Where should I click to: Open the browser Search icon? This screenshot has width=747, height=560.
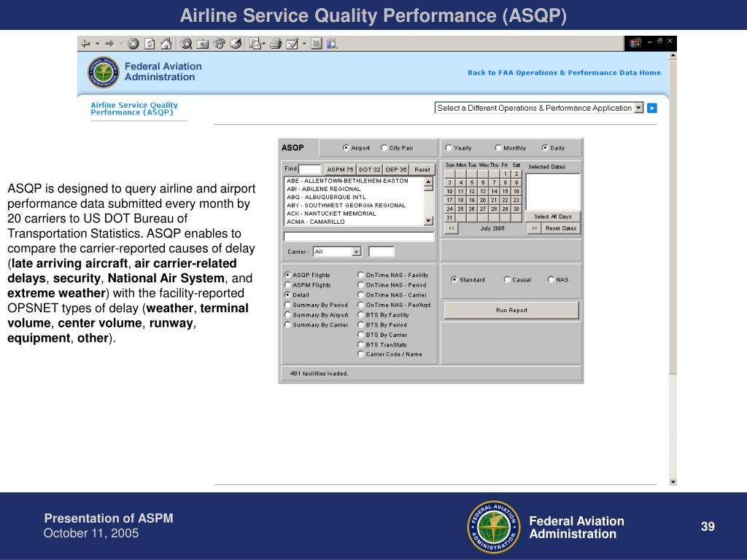pos(186,44)
